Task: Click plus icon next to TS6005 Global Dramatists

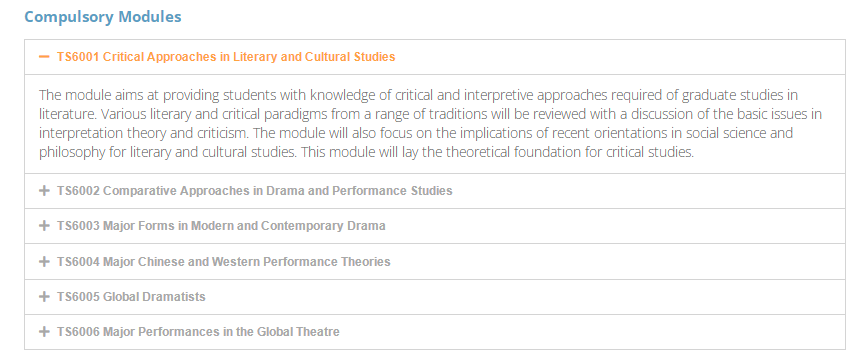Action: pyautogui.click(x=44, y=297)
